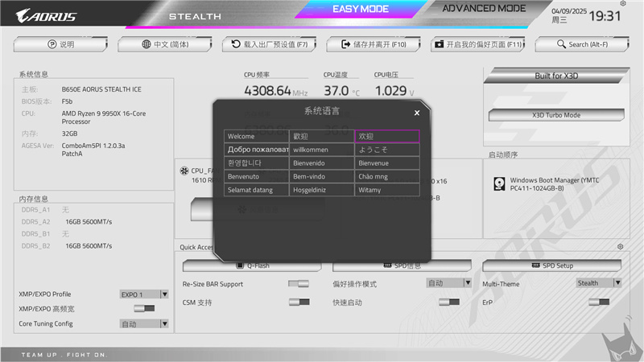Select Indonesian Selamat datang option
Screen dimensions: 644x362
(257, 190)
